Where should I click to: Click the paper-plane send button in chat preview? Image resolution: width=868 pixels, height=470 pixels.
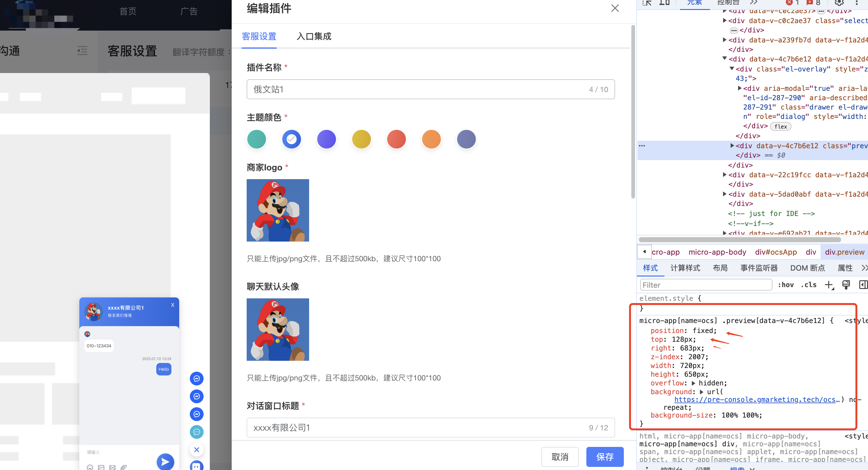(x=165, y=461)
